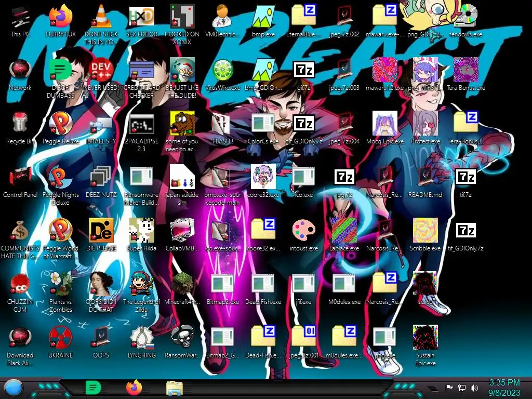This screenshot has width=532, height=399.
Task: Select the tif.7z archive
Action: 465,182
